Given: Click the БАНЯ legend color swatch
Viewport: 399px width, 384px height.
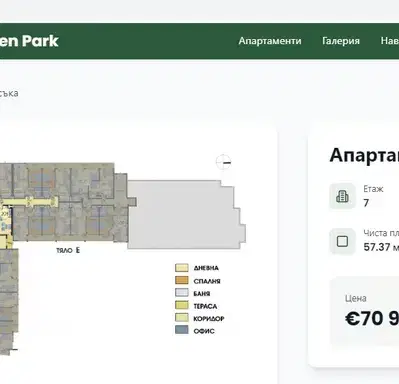Looking at the screenshot, I should click(182, 293).
